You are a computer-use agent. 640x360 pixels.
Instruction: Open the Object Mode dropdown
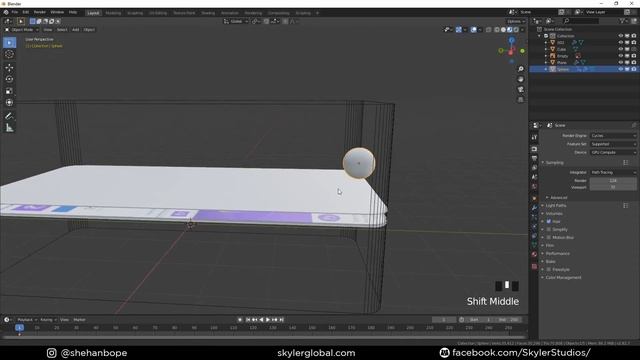point(22,30)
